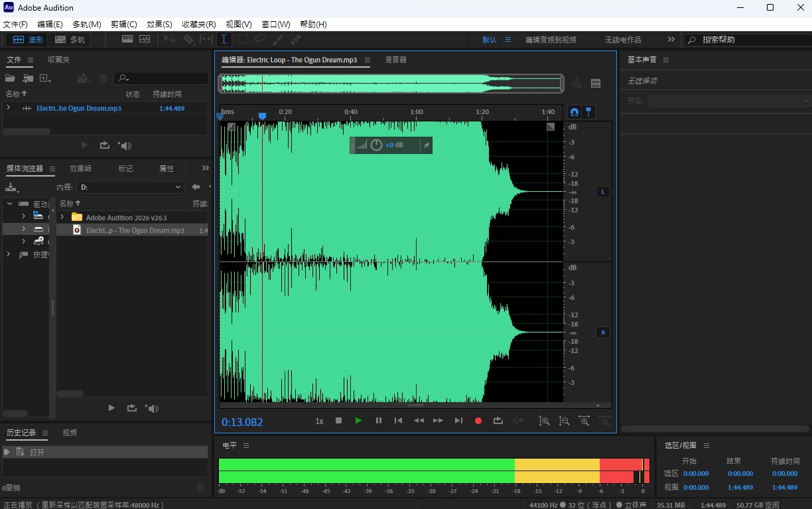This screenshot has width=812, height=509.
Task: Start recording with the red record button
Action: point(478,421)
